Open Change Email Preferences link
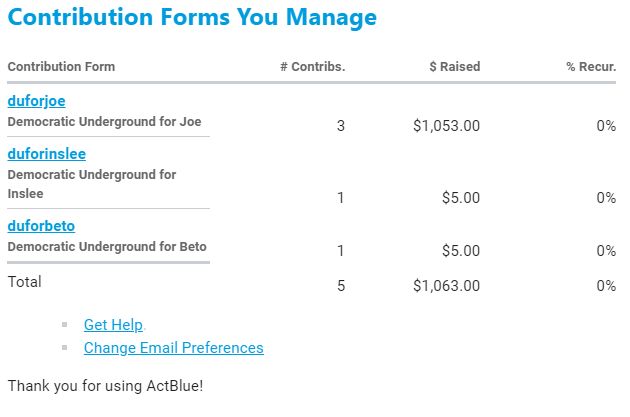The height and width of the screenshot is (417, 630). 173,348
